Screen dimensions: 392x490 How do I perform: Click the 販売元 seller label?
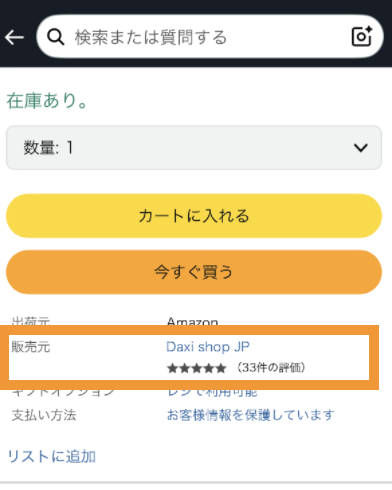tap(31, 347)
